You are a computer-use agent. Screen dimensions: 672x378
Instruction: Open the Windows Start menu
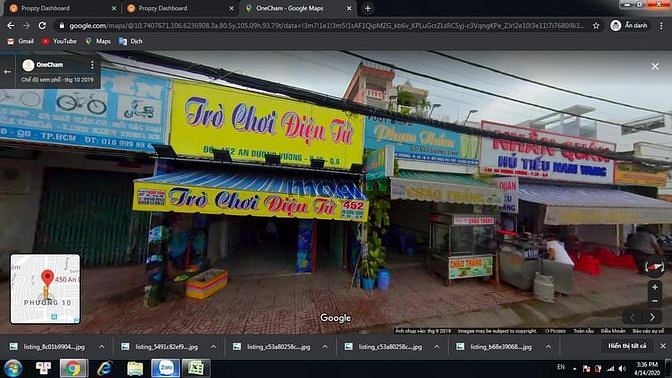[14, 368]
